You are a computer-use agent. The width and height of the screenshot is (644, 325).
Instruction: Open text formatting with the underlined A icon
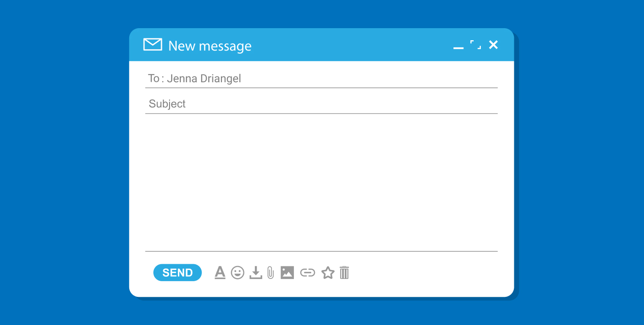pyautogui.click(x=220, y=272)
